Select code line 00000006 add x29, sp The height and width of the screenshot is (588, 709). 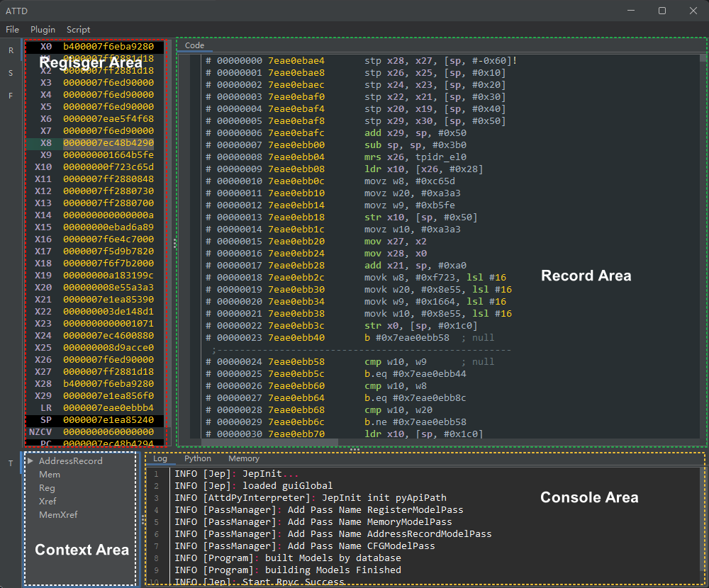tap(336, 133)
